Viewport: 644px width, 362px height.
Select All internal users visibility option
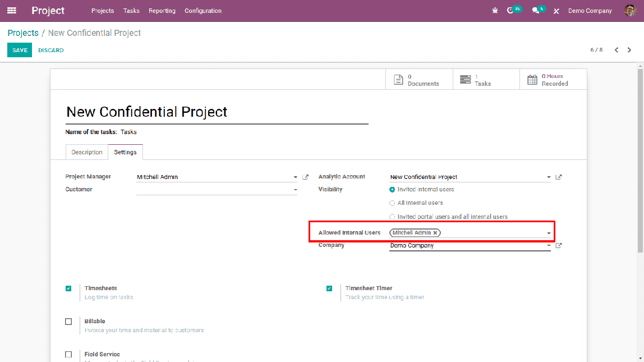[x=393, y=203]
